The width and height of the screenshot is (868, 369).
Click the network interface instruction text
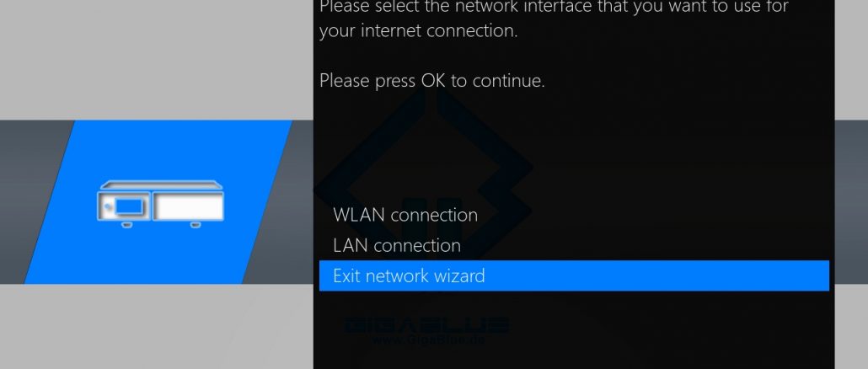pos(554,7)
